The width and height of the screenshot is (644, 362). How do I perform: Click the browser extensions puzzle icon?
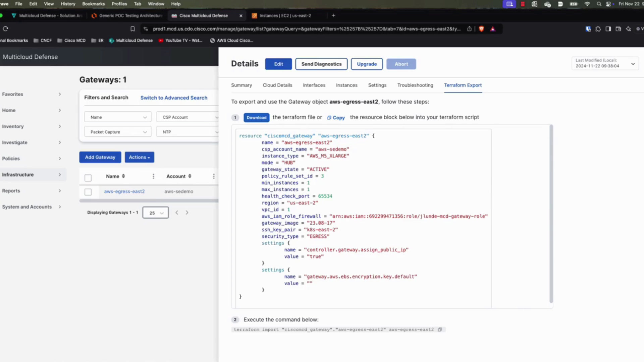(598, 29)
